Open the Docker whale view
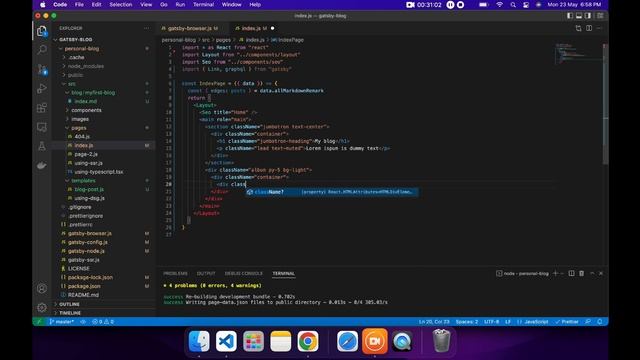 42,165
